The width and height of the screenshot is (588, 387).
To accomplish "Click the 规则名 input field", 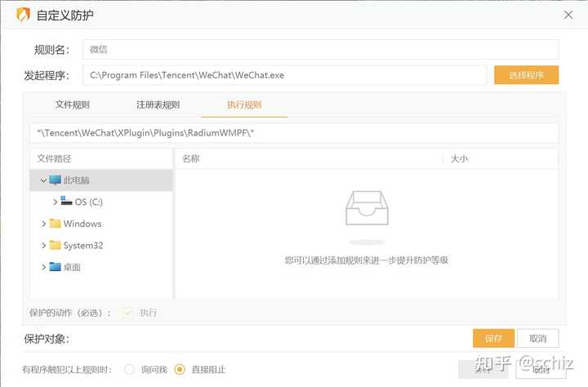I will 321,50.
